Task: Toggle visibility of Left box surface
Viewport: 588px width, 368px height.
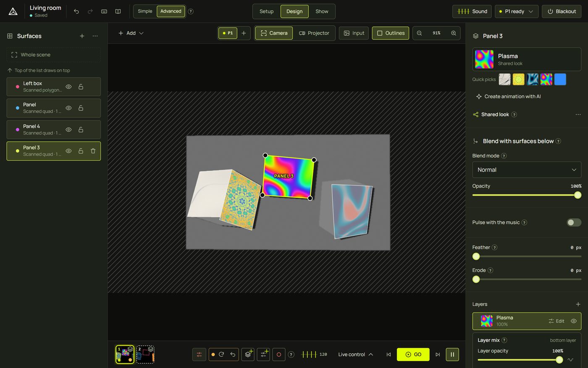Action: point(68,87)
